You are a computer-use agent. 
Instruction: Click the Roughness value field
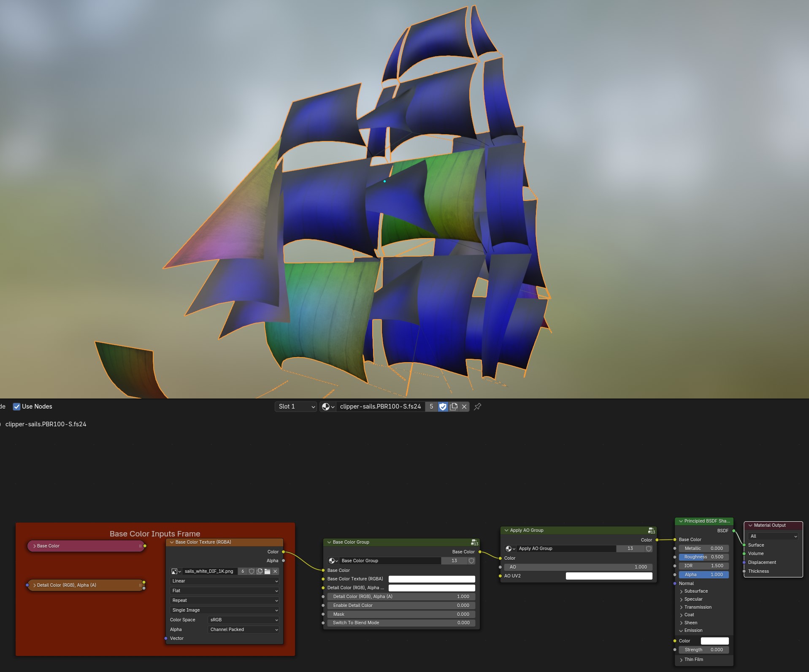[x=703, y=557]
